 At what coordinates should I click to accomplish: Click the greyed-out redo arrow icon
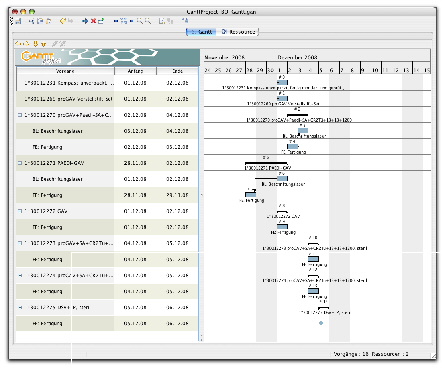pos(70,21)
